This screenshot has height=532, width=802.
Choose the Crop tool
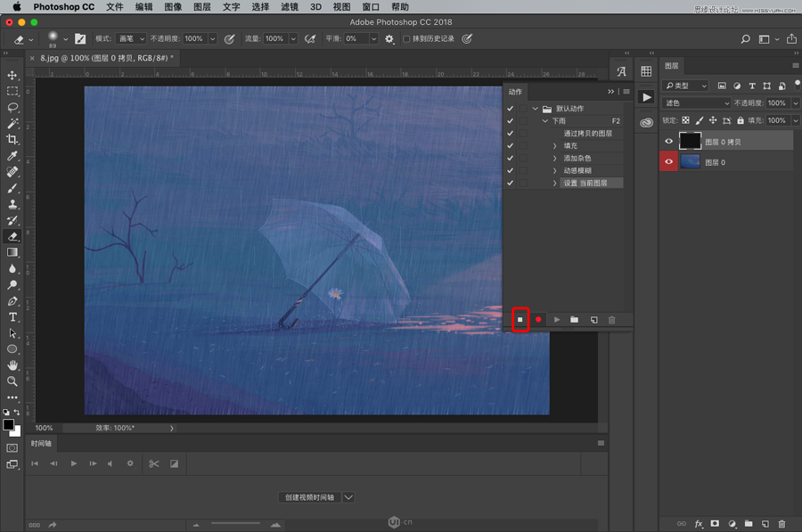pyautogui.click(x=12, y=140)
